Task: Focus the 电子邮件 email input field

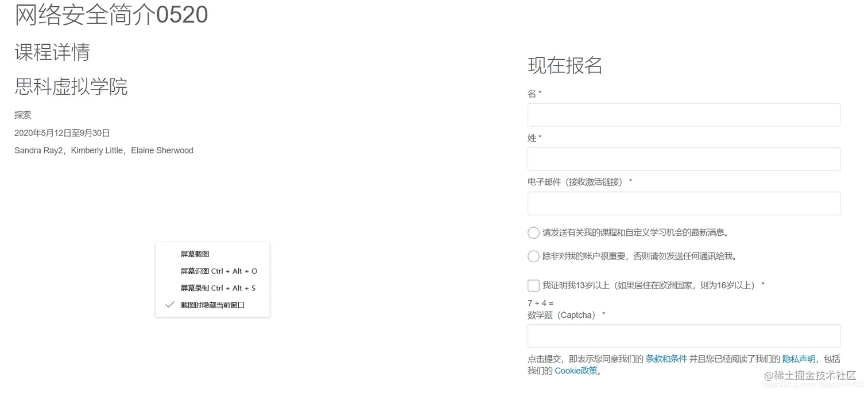Action: pos(683,203)
